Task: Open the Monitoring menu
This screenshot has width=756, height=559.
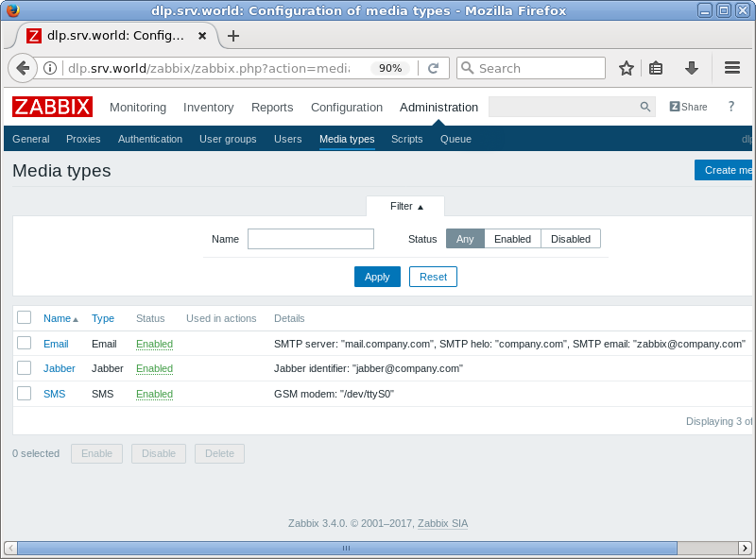Action: (x=138, y=107)
